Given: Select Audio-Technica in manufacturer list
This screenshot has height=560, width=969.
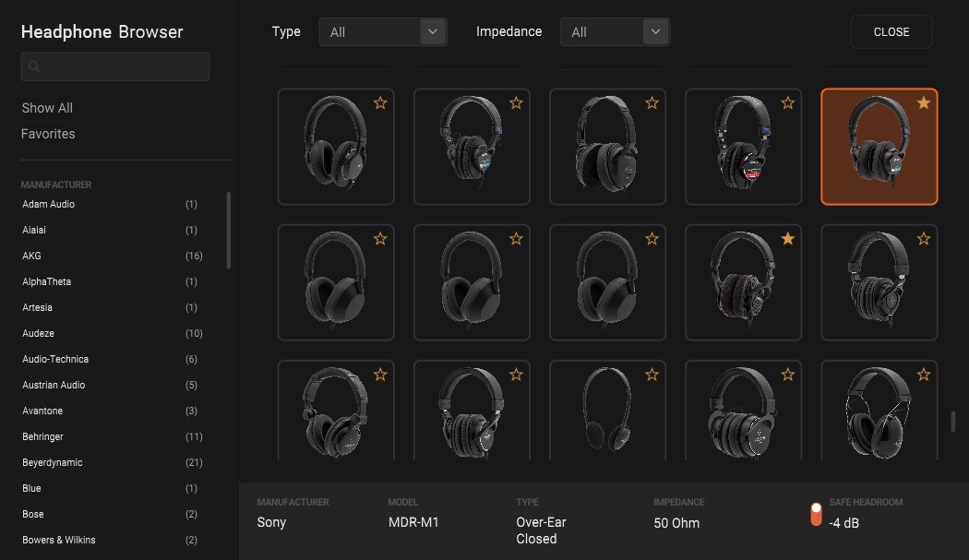Looking at the screenshot, I should [55, 359].
